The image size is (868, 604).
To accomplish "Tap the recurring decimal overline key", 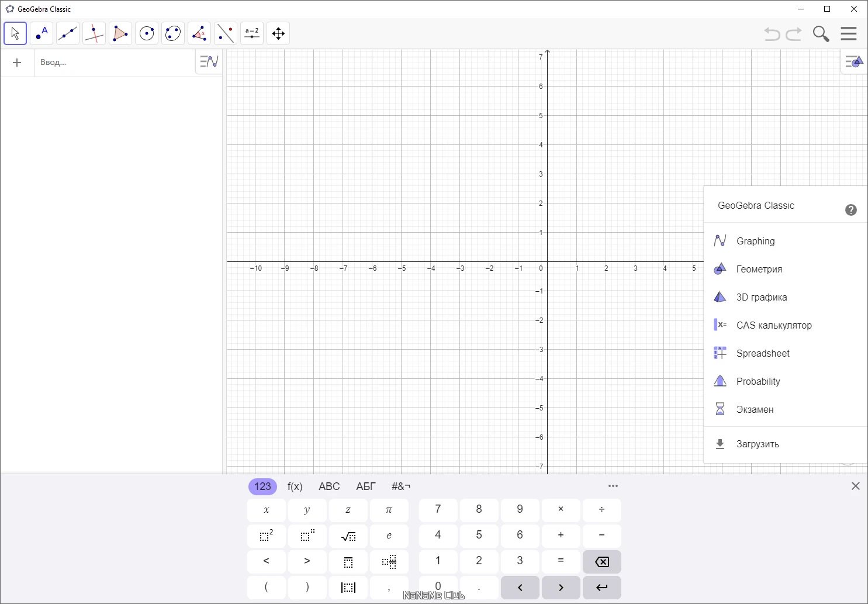I will click(348, 561).
